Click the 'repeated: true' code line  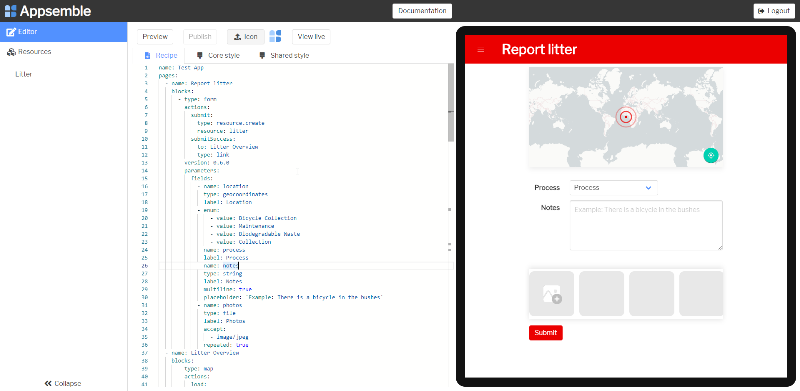226,345
